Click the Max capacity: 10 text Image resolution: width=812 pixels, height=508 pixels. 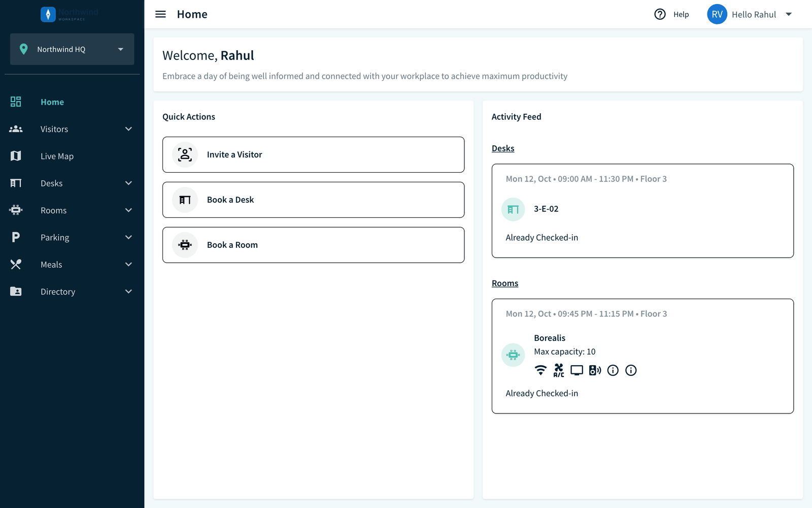[x=564, y=352]
